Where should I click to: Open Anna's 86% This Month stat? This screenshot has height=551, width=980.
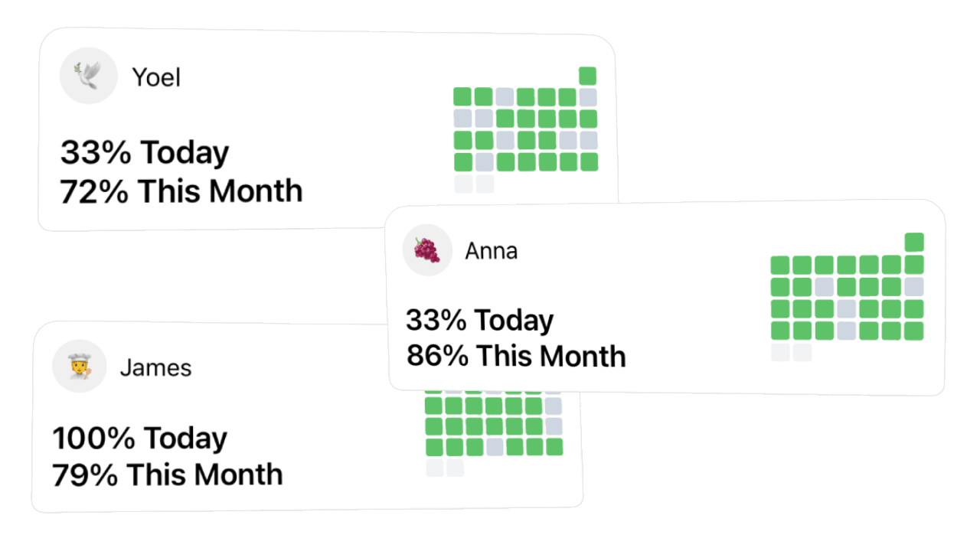point(515,356)
